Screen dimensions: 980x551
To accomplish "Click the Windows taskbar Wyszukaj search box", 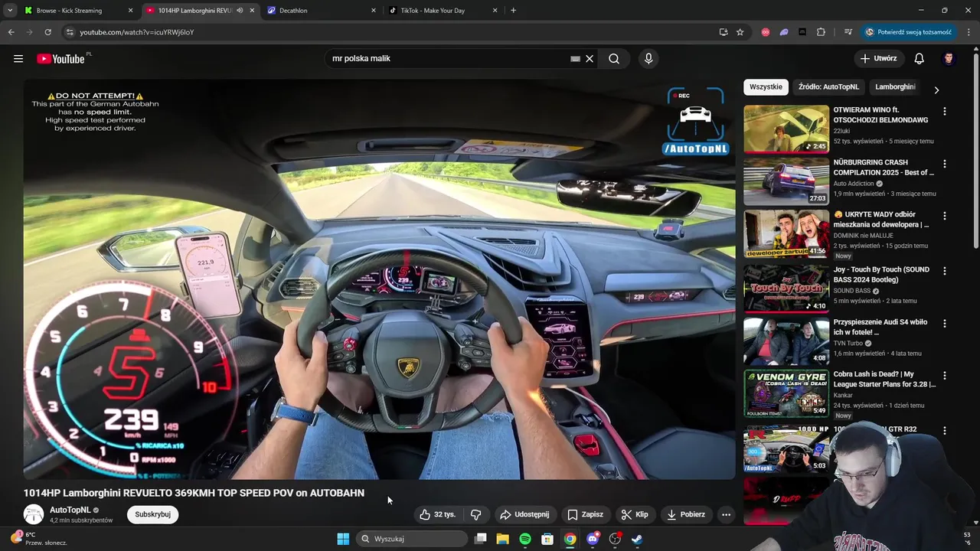I will (413, 539).
